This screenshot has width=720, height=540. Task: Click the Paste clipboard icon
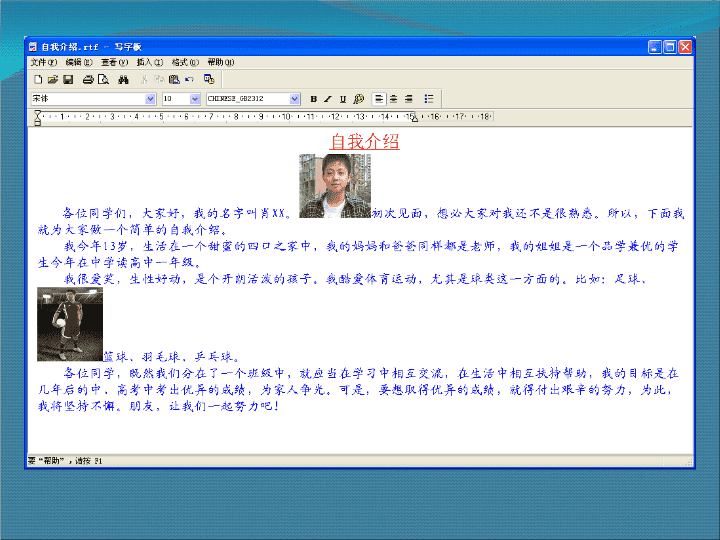click(x=174, y=79)
